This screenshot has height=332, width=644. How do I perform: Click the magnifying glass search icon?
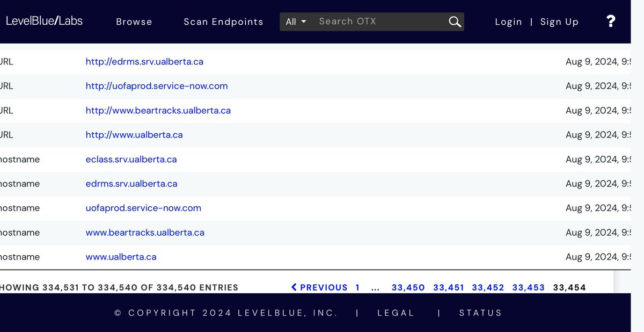[455, 21]
